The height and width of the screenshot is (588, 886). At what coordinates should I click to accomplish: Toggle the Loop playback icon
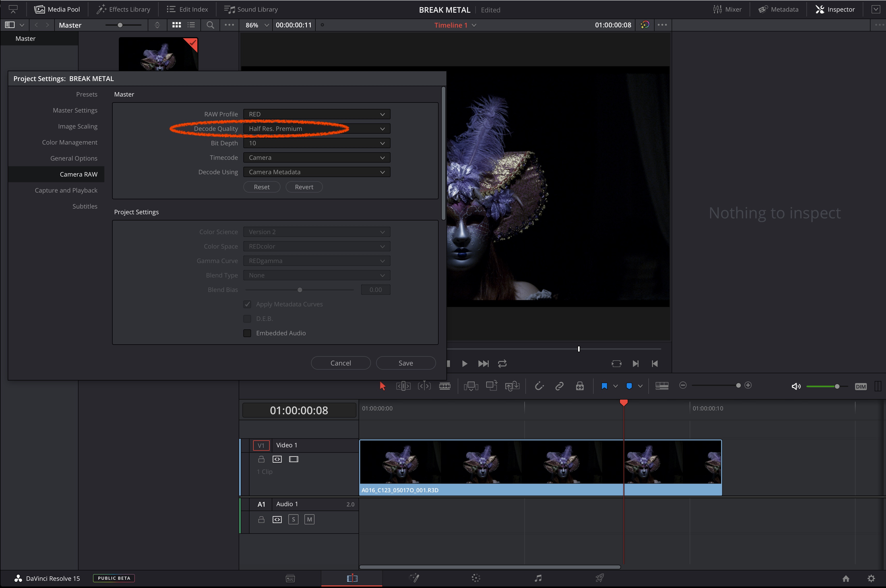502,363
